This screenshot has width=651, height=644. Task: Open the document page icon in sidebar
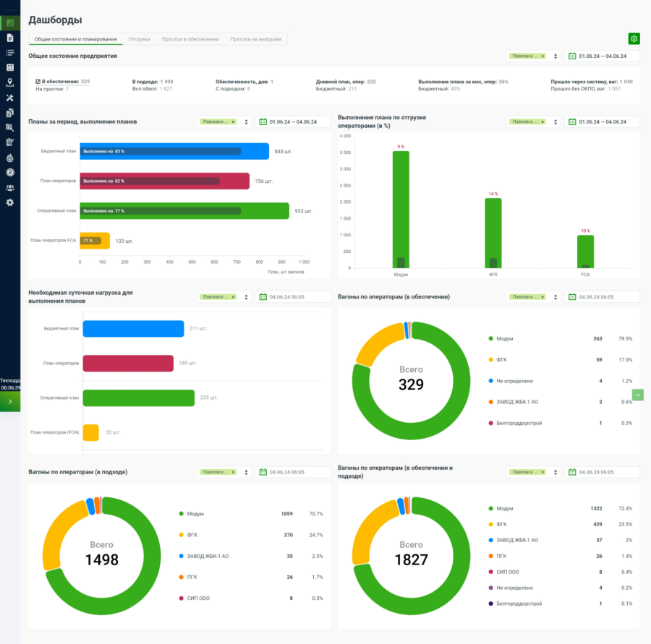(x=10, y=38)
